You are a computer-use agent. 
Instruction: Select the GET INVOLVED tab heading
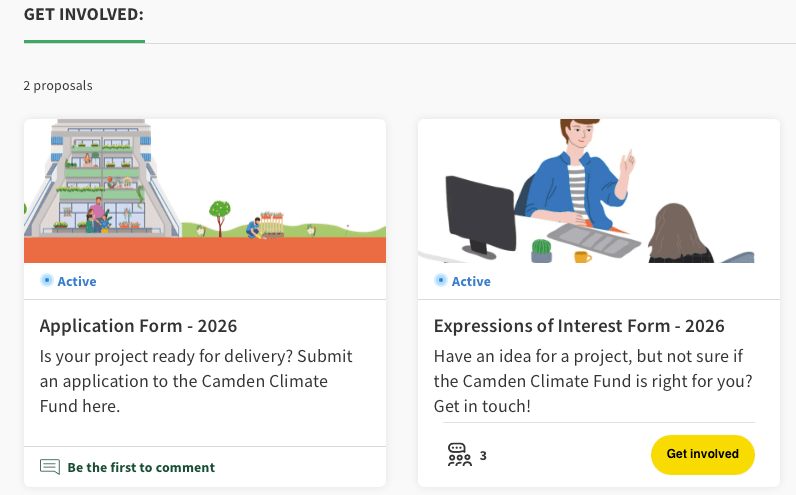83,15
